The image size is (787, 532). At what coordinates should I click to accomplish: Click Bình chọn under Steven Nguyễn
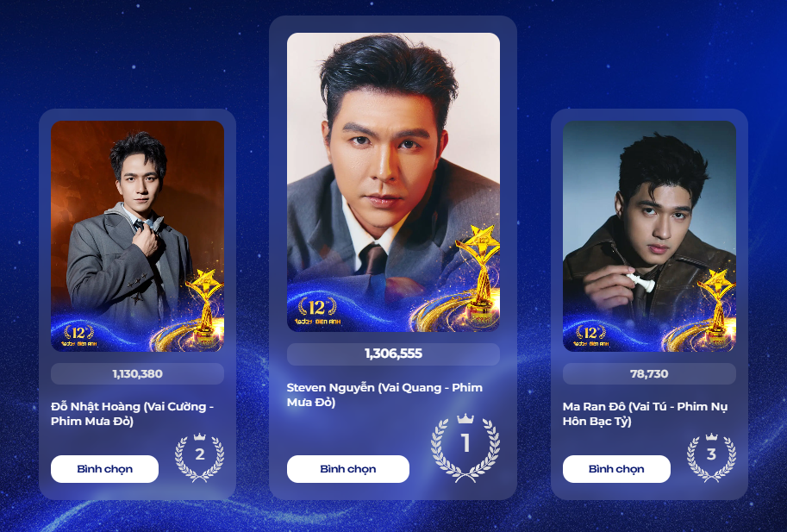(348, 469)
